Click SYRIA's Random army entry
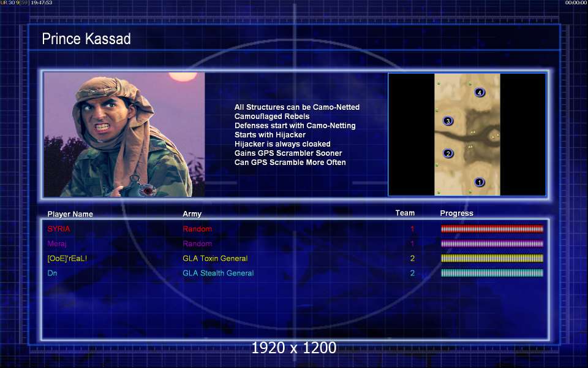The height and width of the screenshot is (368, 588). click(x=197, y=229)
